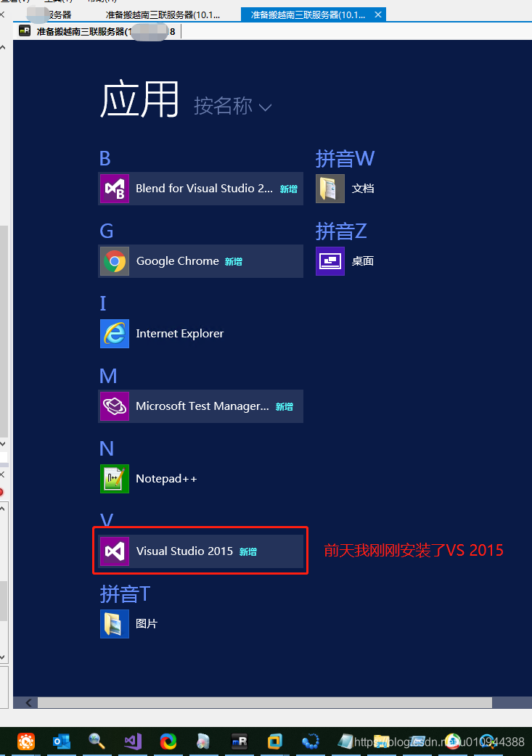Click the letter G group header

point(106,231)
